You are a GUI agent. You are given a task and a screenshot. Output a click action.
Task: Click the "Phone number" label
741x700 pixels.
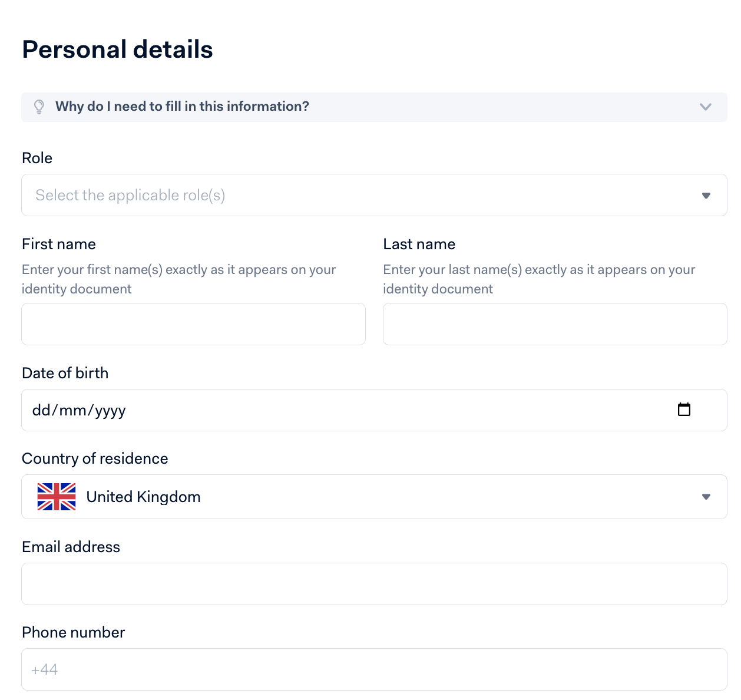73,632
